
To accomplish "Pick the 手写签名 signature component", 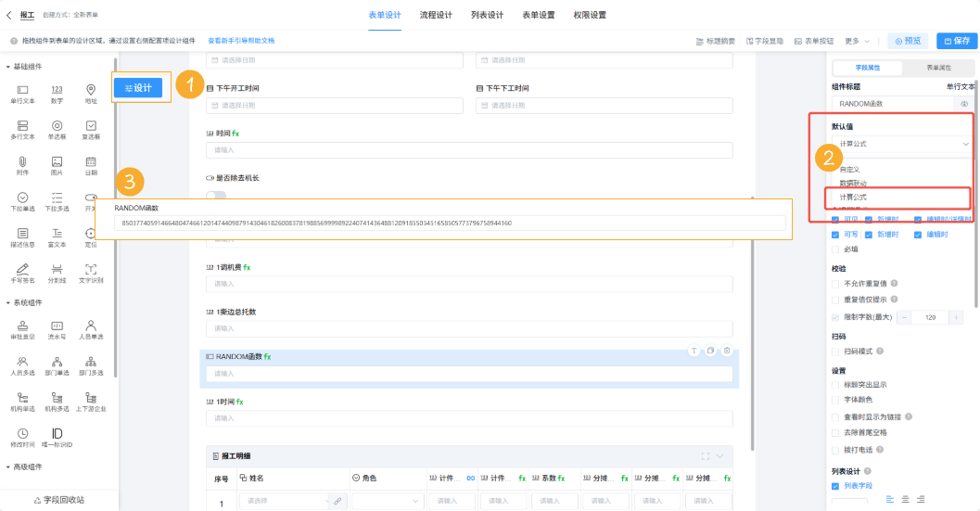I will [22, 274].
